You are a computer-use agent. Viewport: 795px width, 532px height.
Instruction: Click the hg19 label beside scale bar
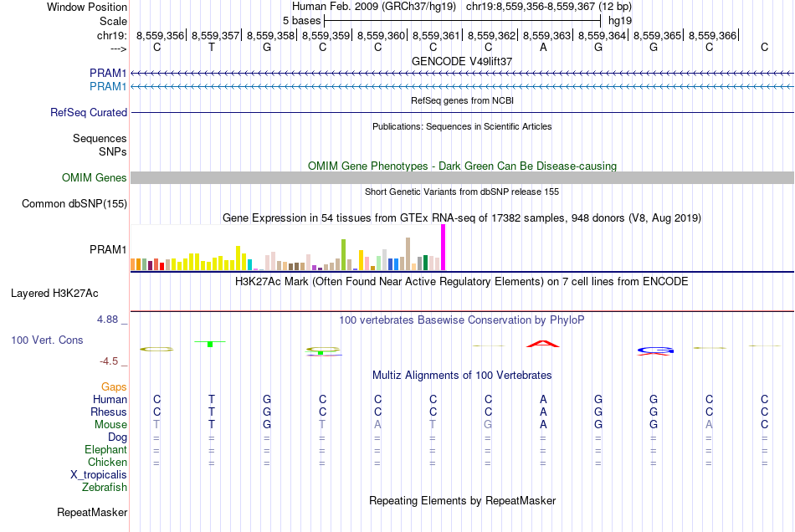(620, 21)
